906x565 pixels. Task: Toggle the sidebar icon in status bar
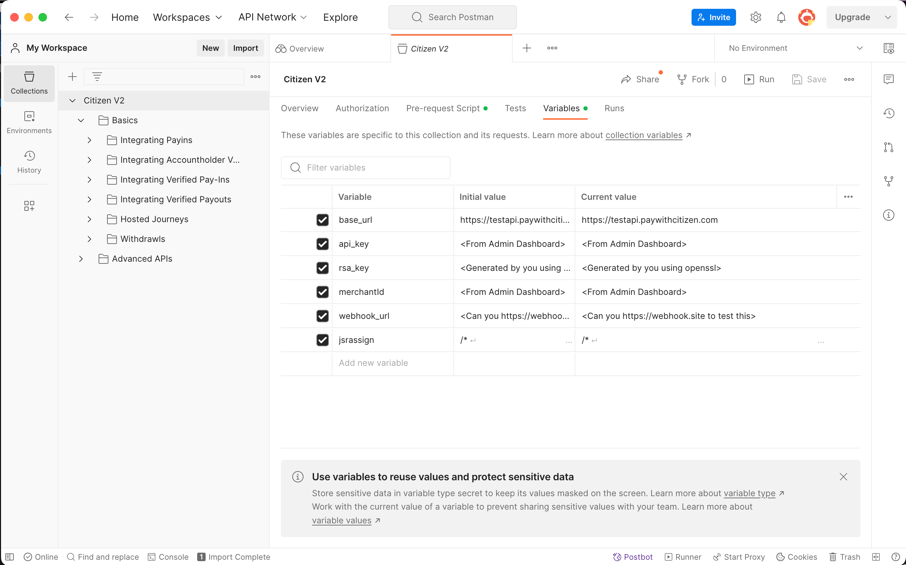point(9,557)
